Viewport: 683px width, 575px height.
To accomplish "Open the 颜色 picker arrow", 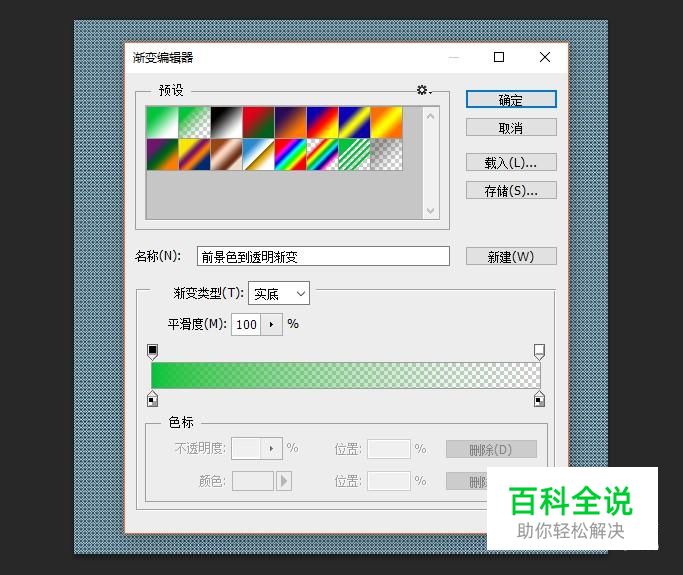I will click(x=284, y=481).
